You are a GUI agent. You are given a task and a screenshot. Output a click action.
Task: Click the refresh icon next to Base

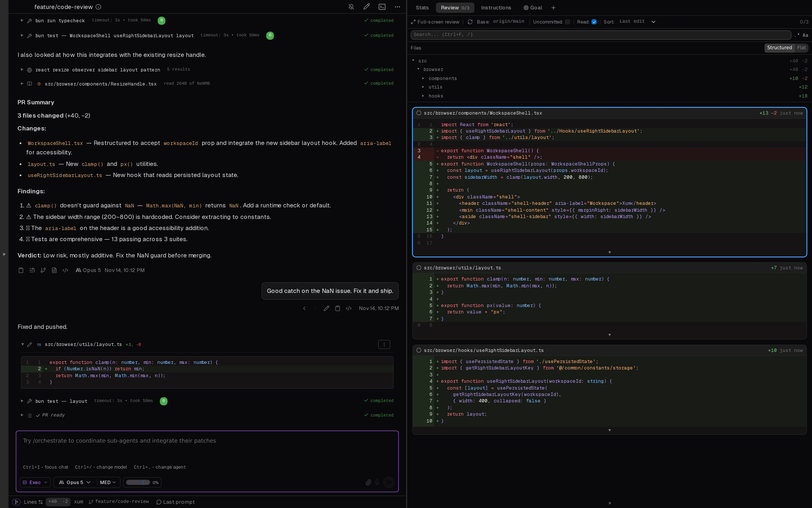click(x=470, y=22)
